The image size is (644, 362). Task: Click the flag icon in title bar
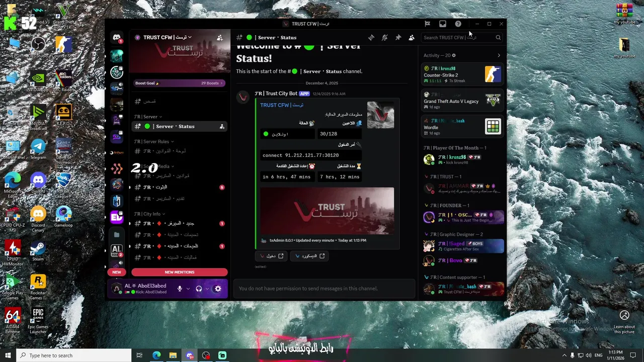427,24
